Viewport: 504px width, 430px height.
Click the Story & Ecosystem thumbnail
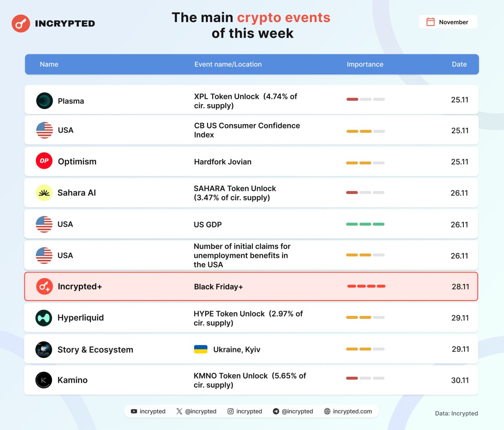44,349
